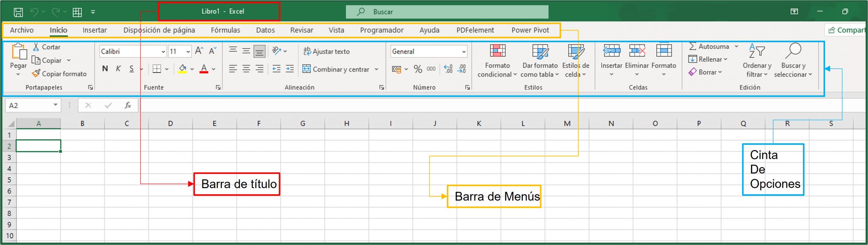
Task: Open the Archivo tab
Action: coord(22,30)
